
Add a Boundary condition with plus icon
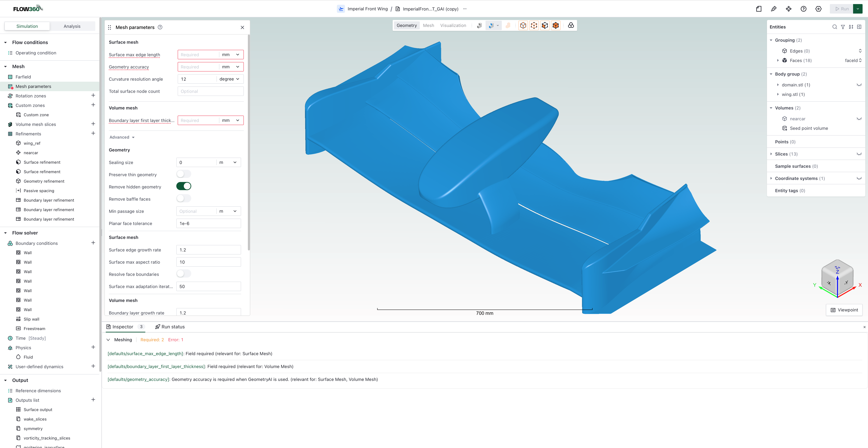(x=93, y=243)
